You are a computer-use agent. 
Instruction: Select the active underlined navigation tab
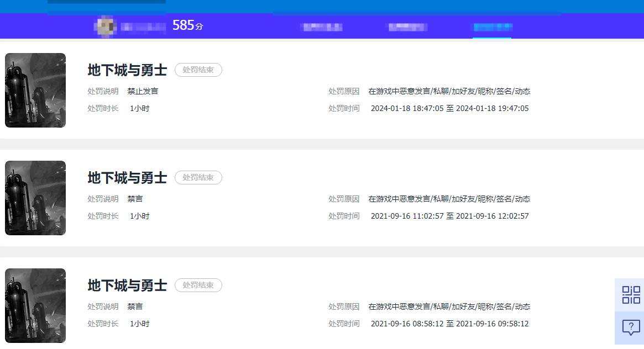point(493,27)
